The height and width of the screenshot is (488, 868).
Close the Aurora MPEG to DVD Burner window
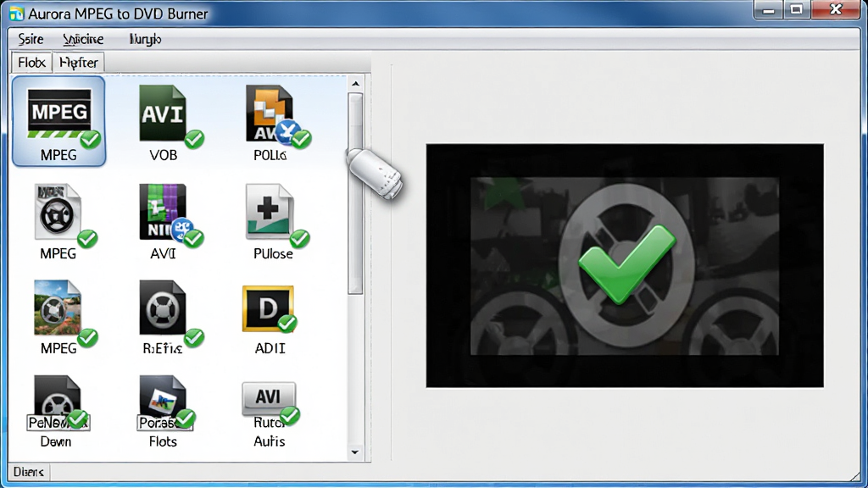pyautogui.click(x=836, y=10)
